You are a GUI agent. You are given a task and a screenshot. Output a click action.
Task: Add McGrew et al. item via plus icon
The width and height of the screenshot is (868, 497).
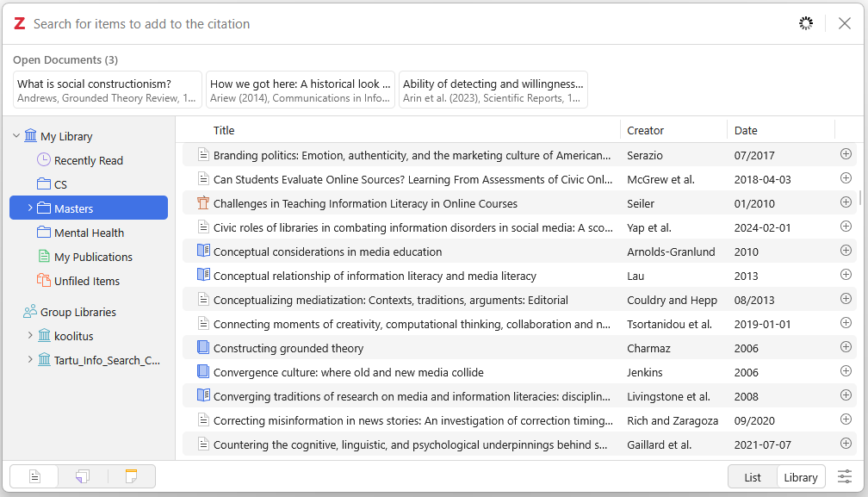(846, 178)
